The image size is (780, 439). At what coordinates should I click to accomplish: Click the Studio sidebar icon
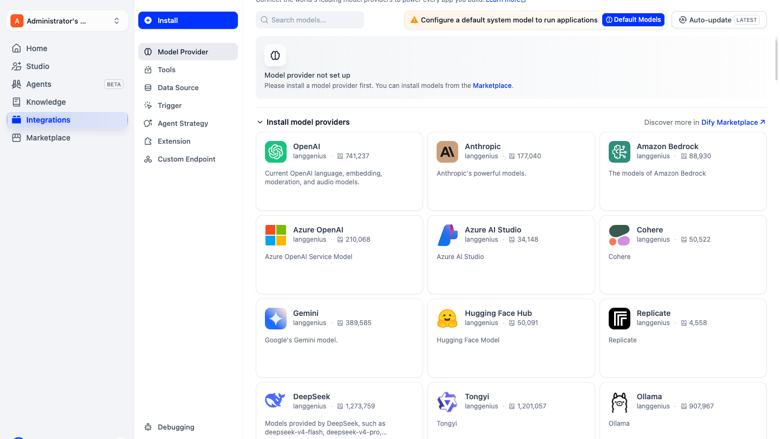pyautogui.click(x=16, y=66)
